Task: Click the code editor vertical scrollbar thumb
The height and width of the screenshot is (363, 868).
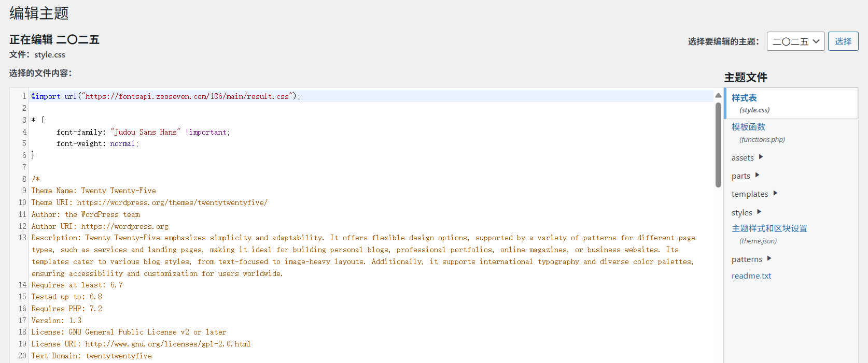Action: pos(718,144)
